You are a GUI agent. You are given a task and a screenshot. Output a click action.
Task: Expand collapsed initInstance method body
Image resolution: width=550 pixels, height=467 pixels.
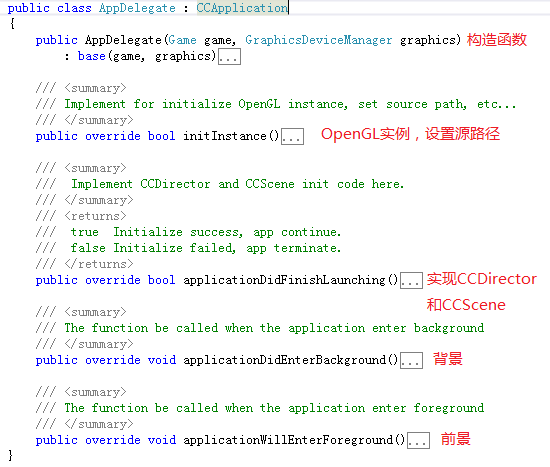coord(293,136)
